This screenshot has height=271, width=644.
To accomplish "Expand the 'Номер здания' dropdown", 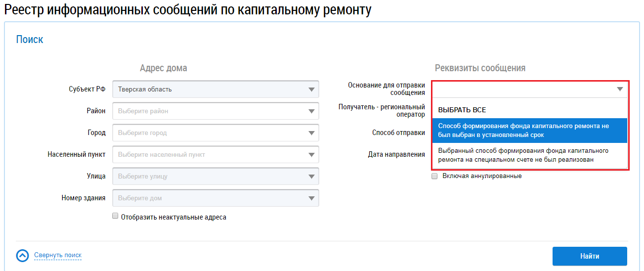I will click(311, 198).
